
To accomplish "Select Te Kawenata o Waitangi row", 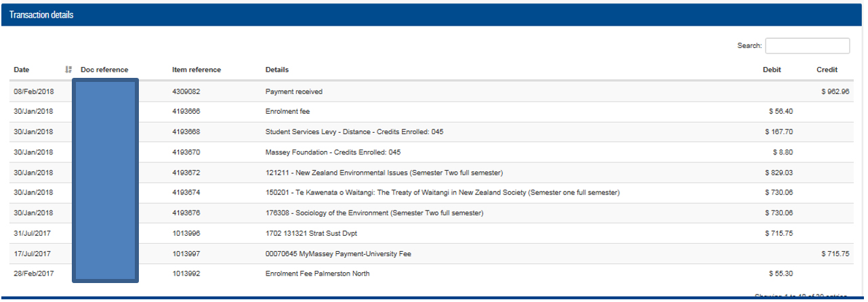I will [x=442, y=193].
